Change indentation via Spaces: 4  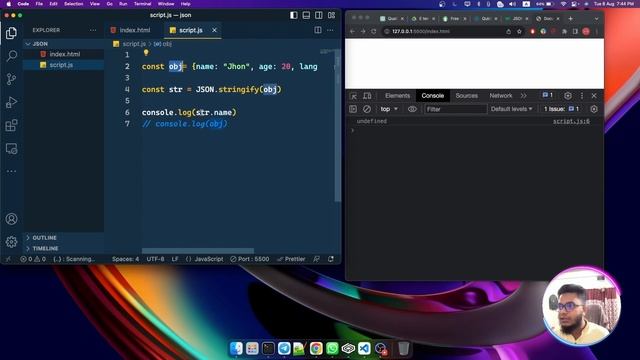[x=125, y=259]
